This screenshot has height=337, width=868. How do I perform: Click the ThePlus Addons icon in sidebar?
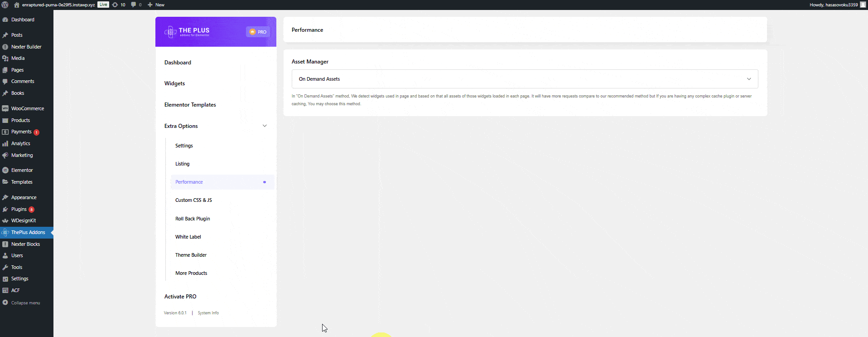coord(5,233)
